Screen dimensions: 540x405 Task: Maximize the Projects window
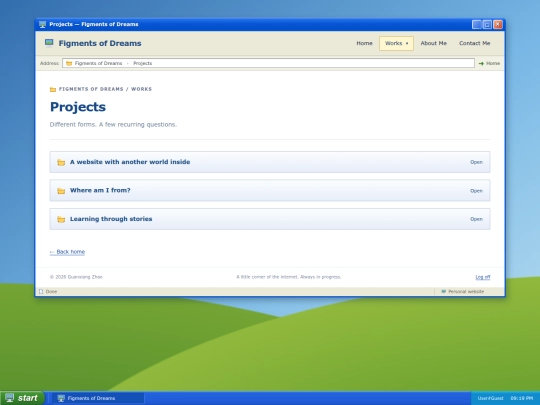pyautogui.click(x=487, y=24)
